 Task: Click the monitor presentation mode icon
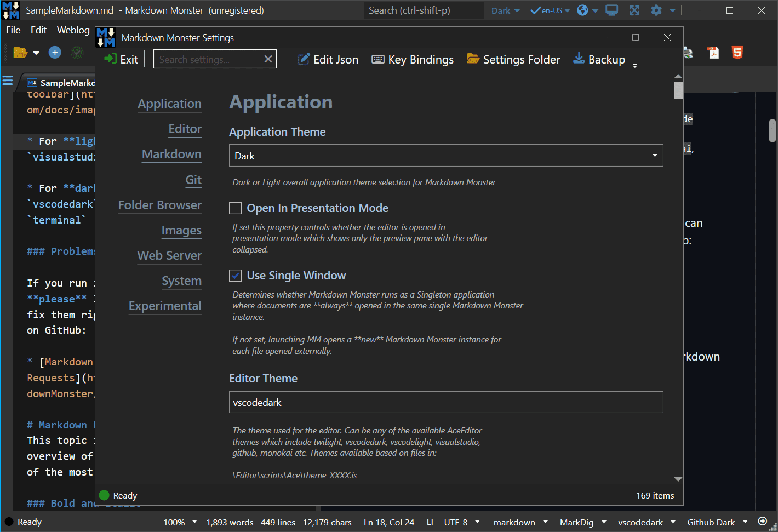point(611,10)
